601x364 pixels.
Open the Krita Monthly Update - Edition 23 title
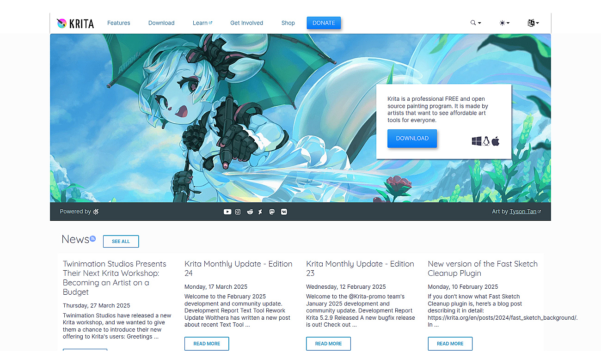coord(360,268)
